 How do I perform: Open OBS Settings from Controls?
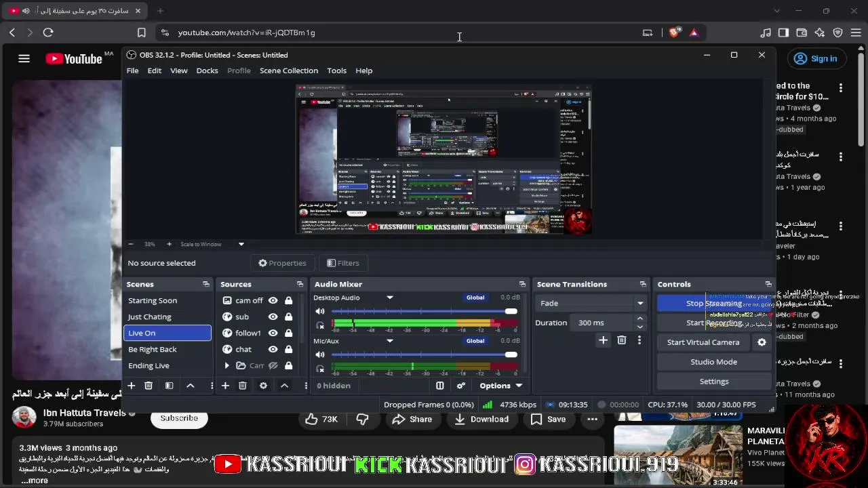(714, 382)
